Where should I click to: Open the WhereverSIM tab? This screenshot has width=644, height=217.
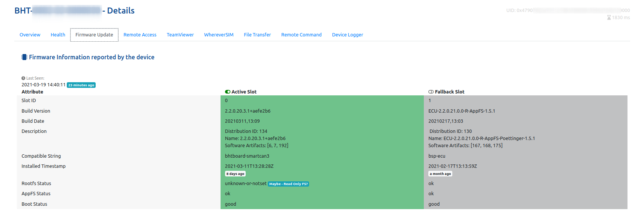tap(219, 35)
